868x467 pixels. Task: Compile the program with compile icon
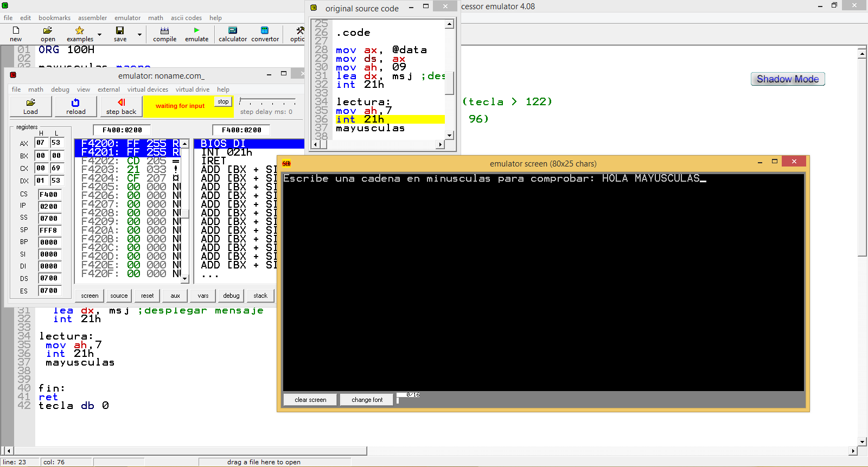pos(164,34)
